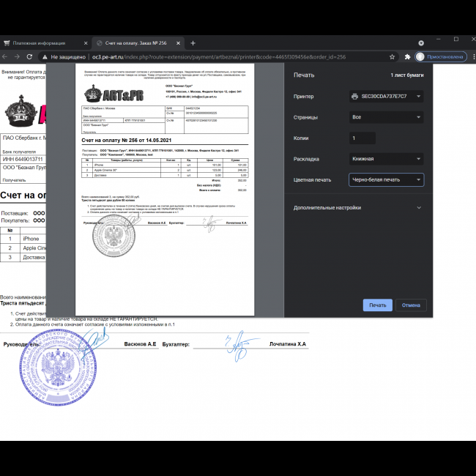Click the Не защищено security warning icon
Image resolution: width=476 pixels, height=476 pixels.
45,56
